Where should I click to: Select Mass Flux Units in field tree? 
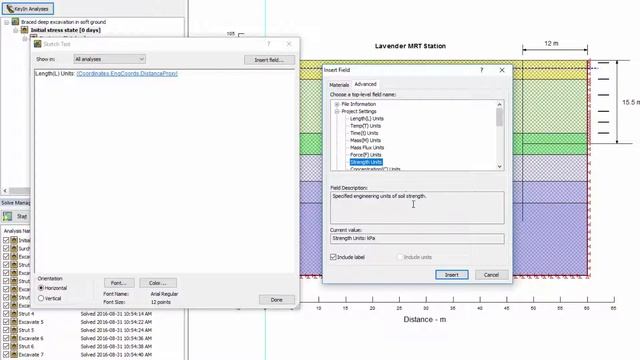(x=367, y=147)
